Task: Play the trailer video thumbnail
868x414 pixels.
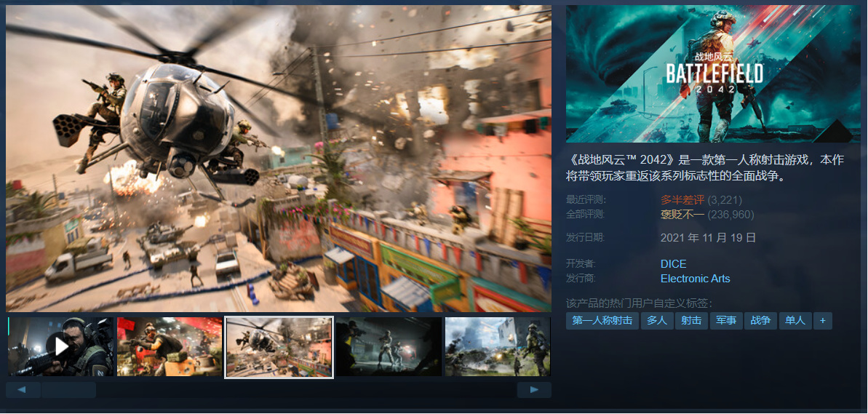Action: coord(61,346)
